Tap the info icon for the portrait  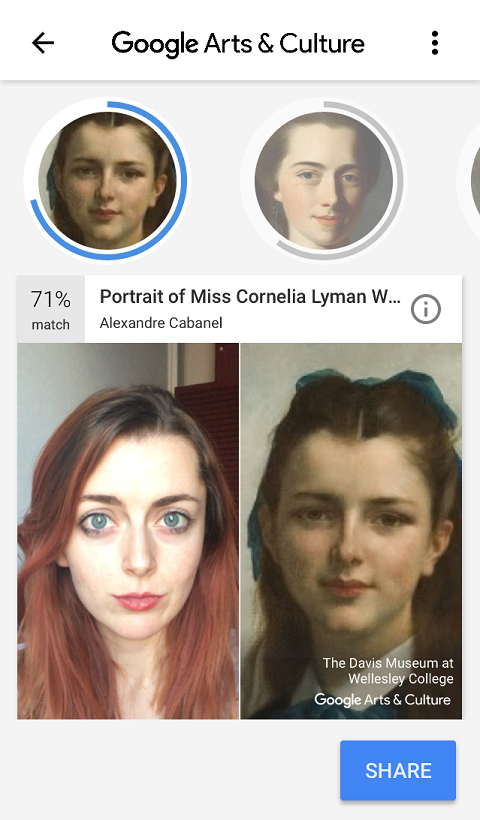(426, 309)
